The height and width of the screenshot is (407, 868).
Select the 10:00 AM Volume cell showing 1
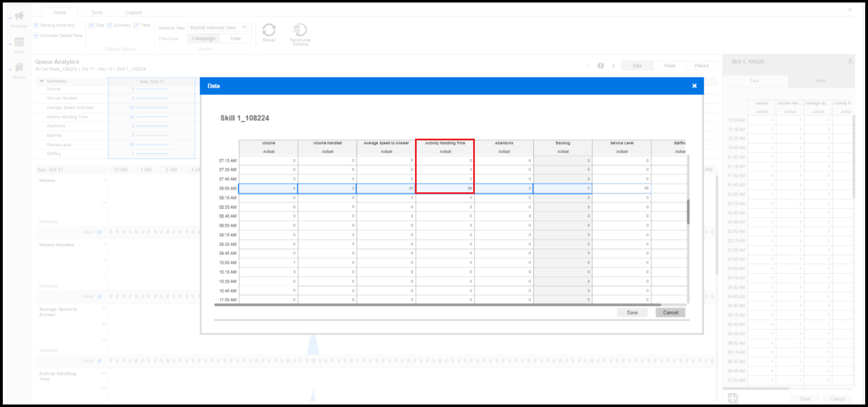268,262
